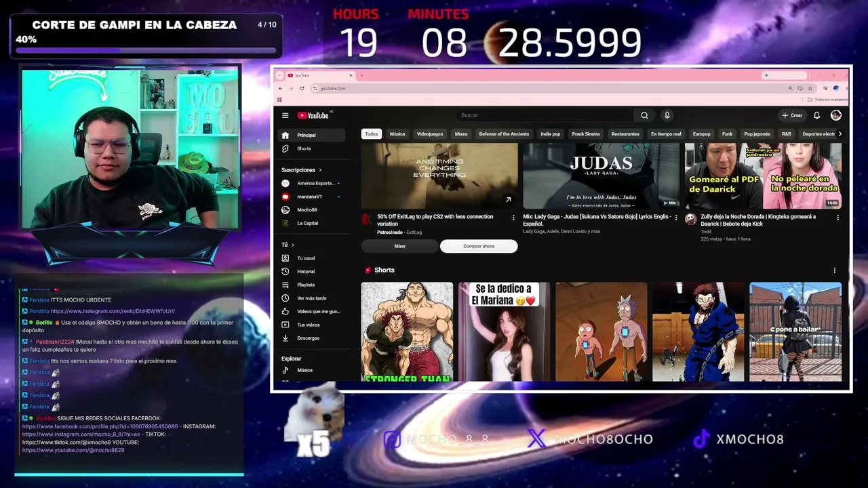This screenshot has height=488, width=868.
Task: Open the Chrome apps grid shortcut
Action: (279, 100)
